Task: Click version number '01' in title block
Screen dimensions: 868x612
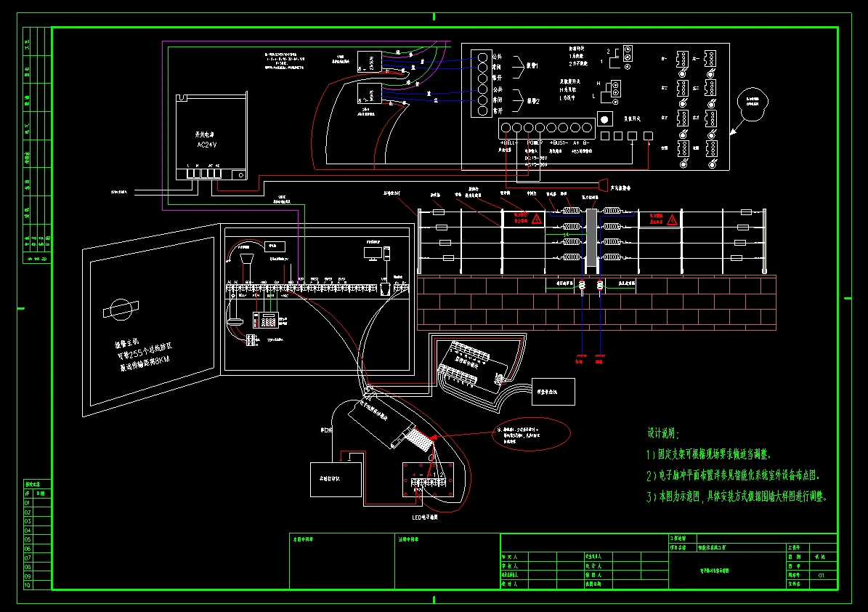Action: pyautogui.click(x=822, y=576)
